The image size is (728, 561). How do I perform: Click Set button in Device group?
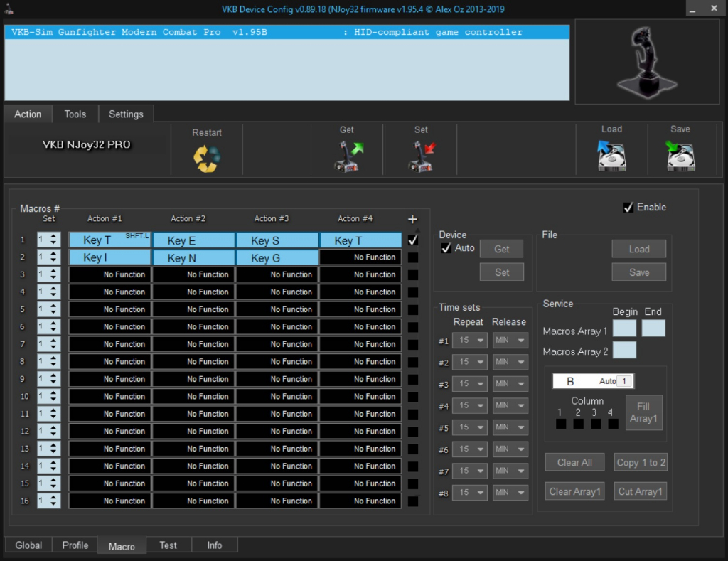tap(501, 272)
